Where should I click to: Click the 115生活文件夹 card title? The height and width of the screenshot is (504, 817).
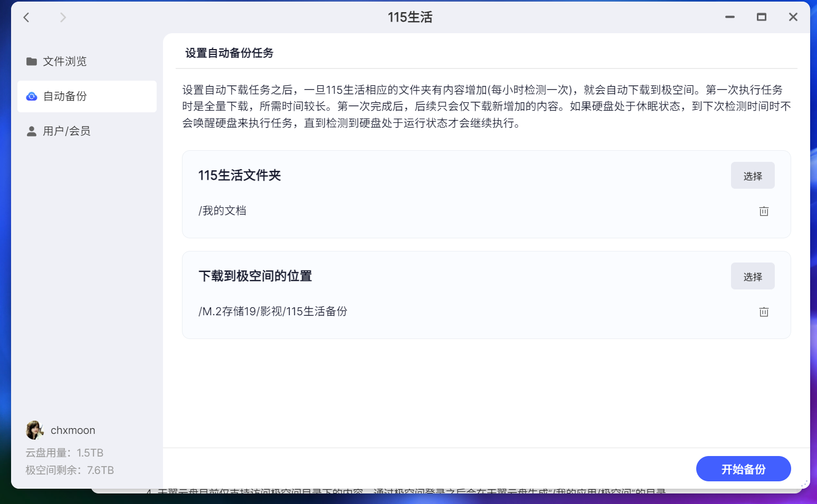pos(239,176)
